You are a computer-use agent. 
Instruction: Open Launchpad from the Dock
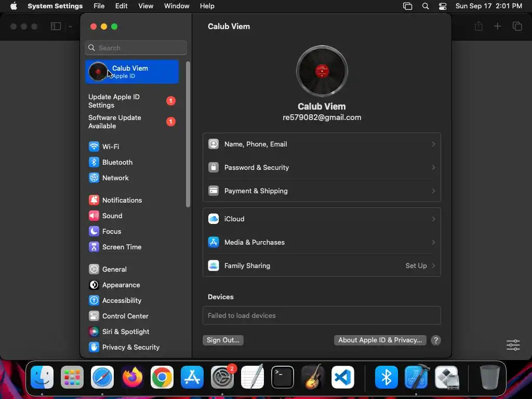click(72, 377)
